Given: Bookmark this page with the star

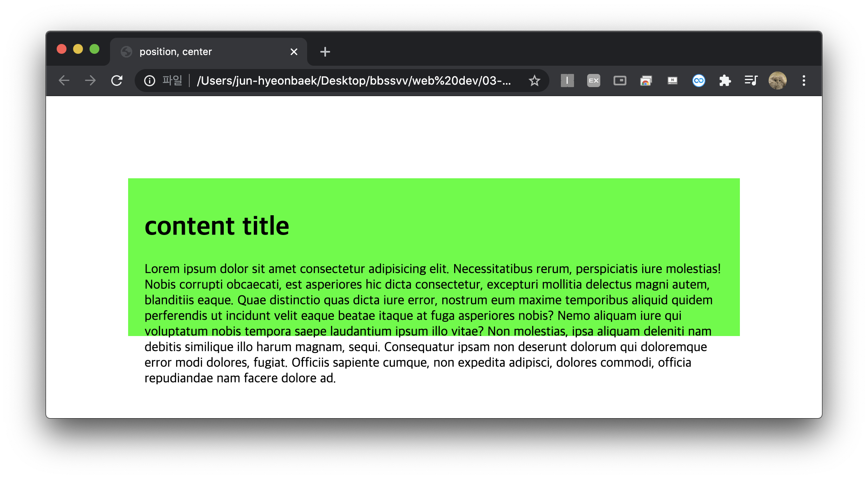Looking at the screenshot, I should 534,81.
